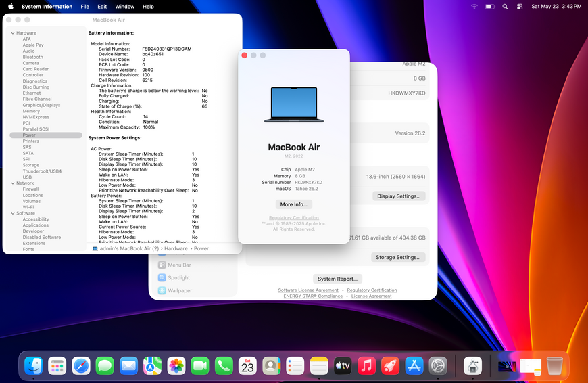Open the Help menu

click(148, 6)
